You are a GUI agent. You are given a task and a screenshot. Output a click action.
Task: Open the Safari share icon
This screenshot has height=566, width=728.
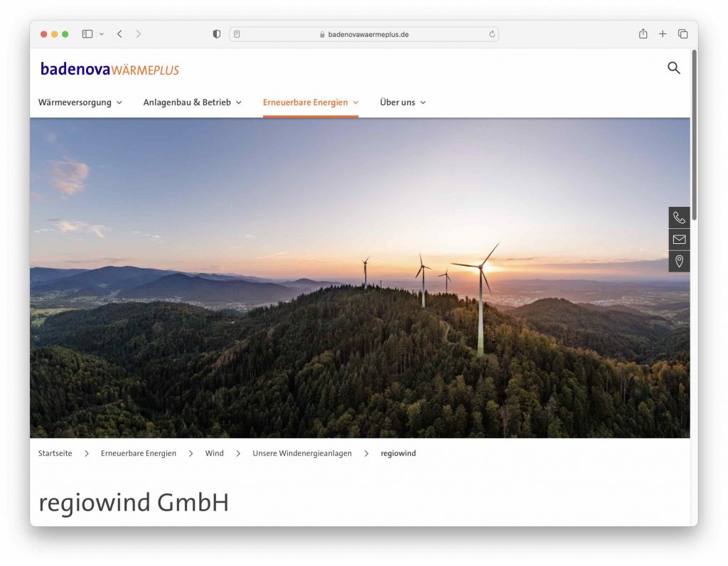pyautogui.click(x=643, y=33)
